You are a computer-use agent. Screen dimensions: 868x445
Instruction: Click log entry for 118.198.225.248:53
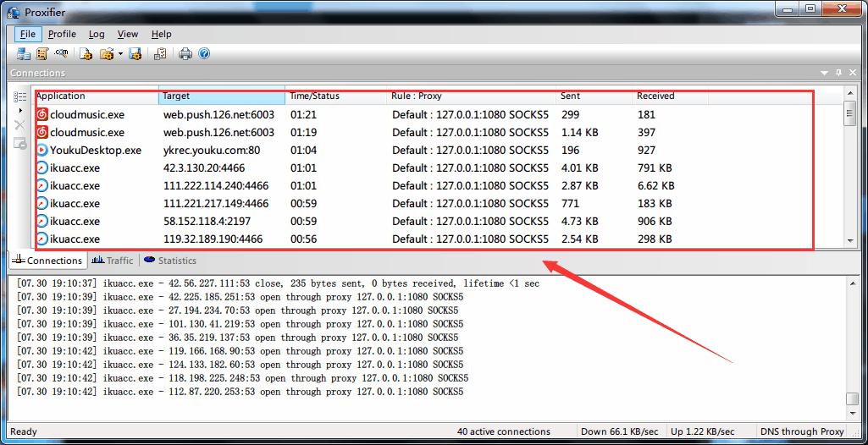coord(242,378)
